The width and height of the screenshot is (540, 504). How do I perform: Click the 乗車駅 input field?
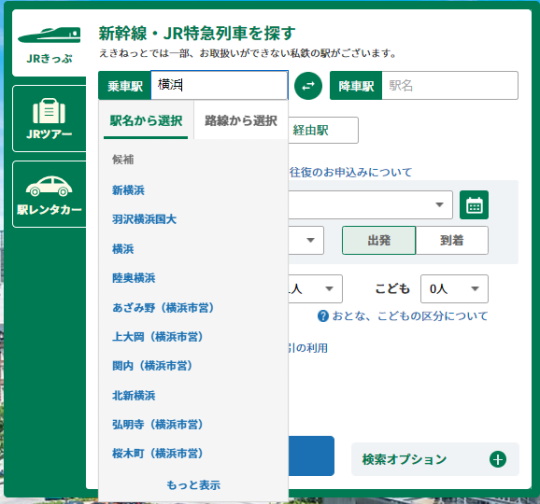[x=219, y=85]
